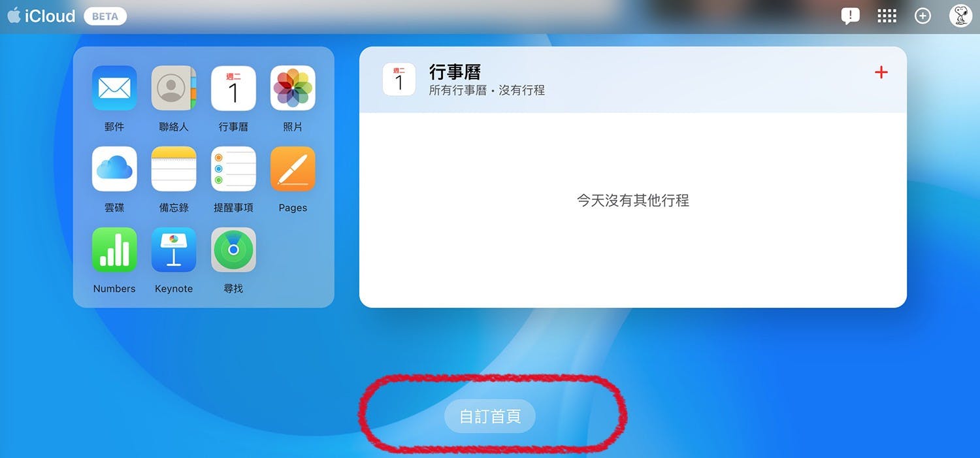Open the app launcher grid icon

click(x=887, y=16)
